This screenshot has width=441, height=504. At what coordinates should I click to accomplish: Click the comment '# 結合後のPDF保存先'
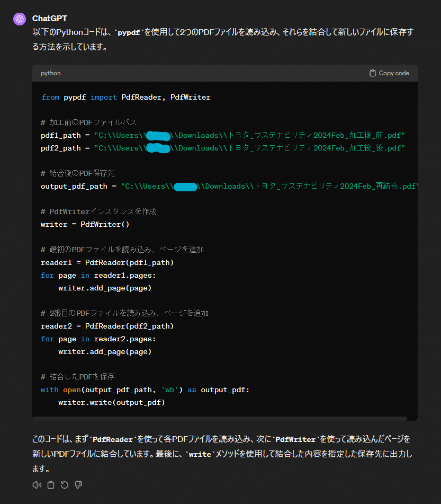pos(78,173)
